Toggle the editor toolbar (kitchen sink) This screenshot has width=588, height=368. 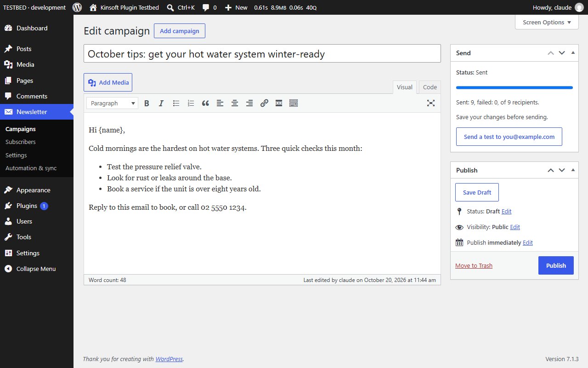[294, 103]
